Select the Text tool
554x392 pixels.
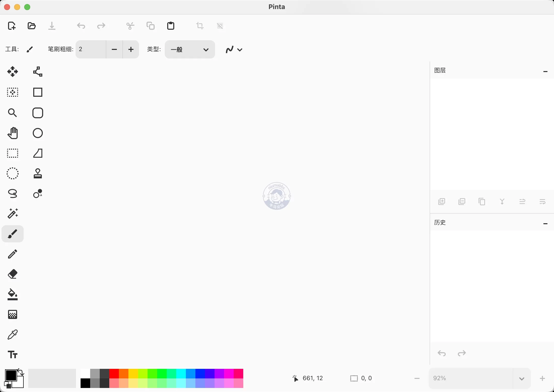tap(13, 355)
